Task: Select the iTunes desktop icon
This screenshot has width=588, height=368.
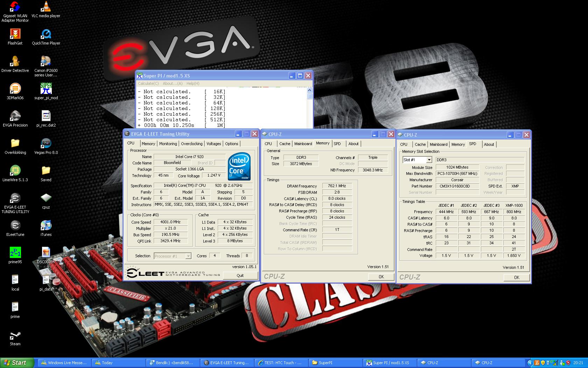Action: (x=46, y=228)
